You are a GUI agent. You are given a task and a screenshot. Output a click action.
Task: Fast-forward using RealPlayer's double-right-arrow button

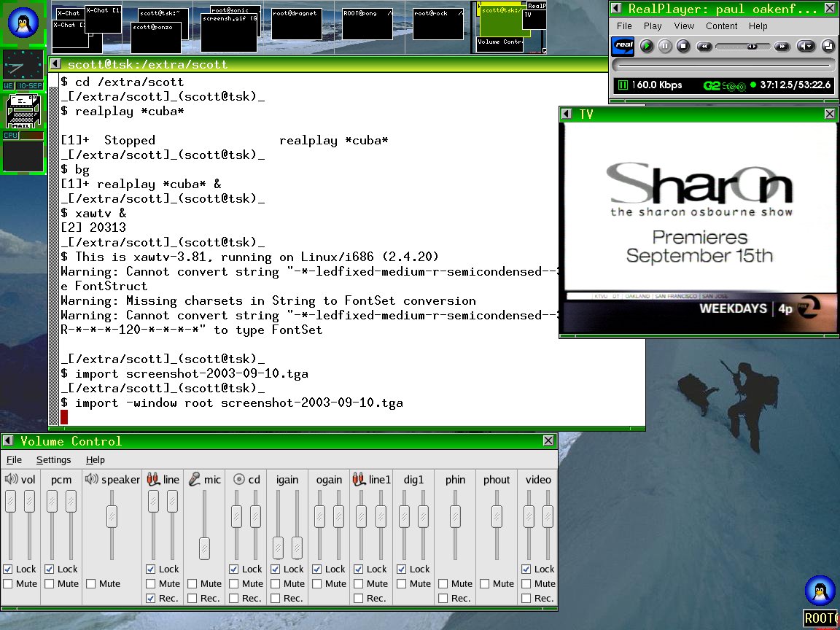pyautogui.click(x=782, y=47)
